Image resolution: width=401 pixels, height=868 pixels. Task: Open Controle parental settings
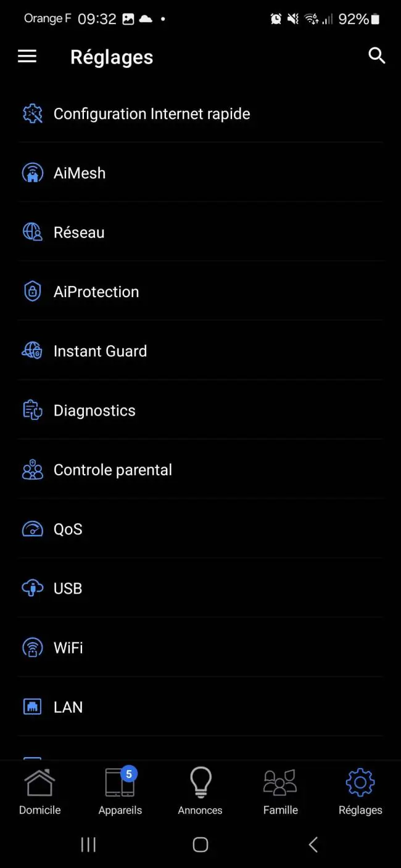(200, 470)
